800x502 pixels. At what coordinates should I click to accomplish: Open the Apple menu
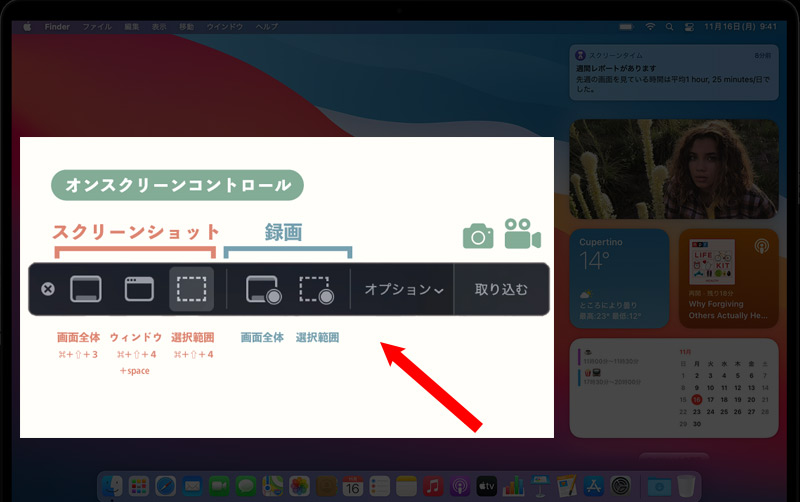27,27
